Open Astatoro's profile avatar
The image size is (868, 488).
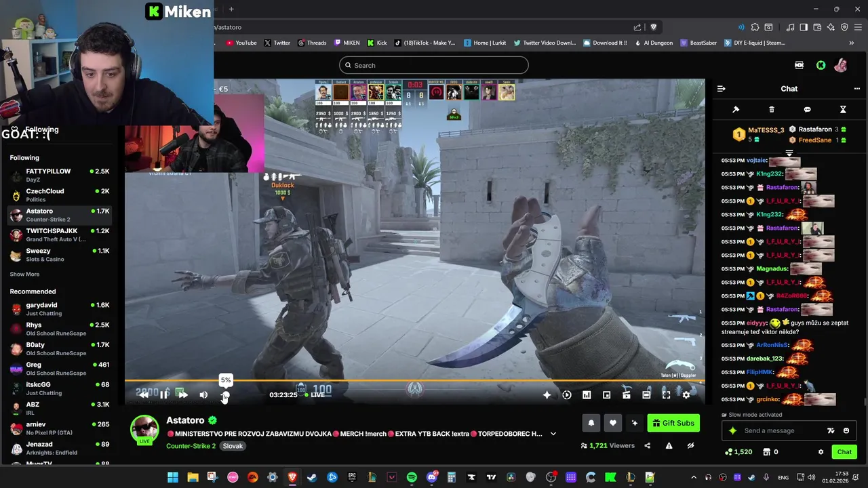[x=144, y=429]
